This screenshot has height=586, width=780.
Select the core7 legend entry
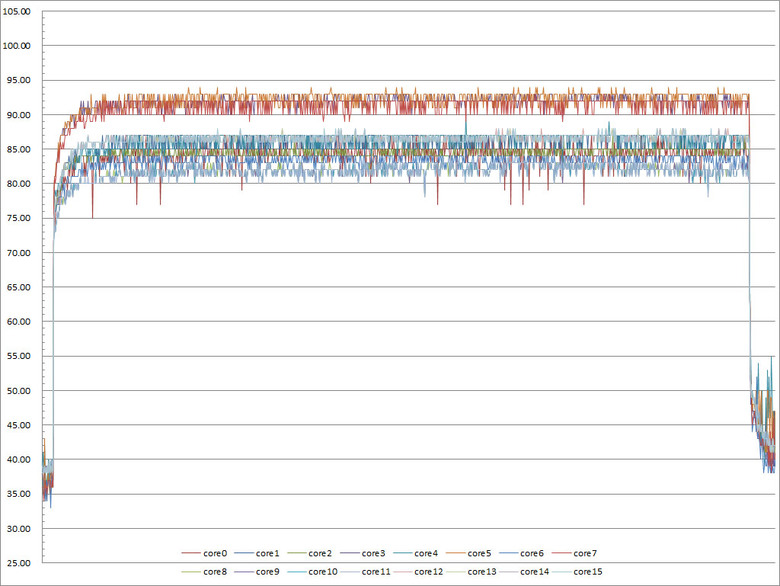pos(575,553)
